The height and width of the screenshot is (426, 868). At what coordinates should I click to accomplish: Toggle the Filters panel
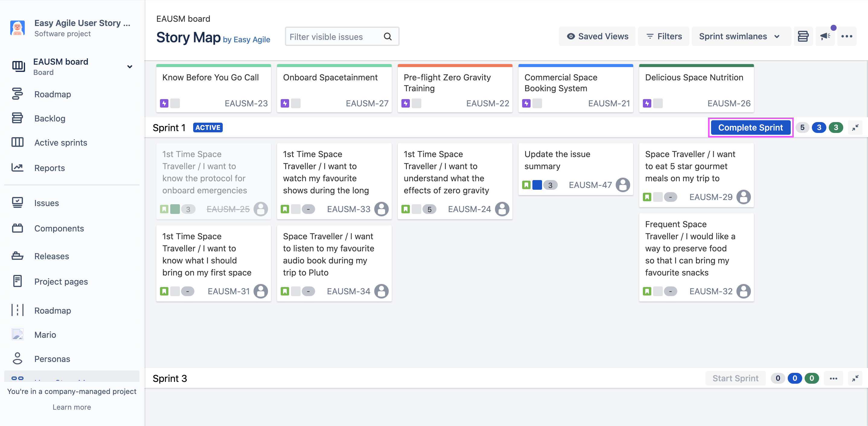(x=664, y=37)
